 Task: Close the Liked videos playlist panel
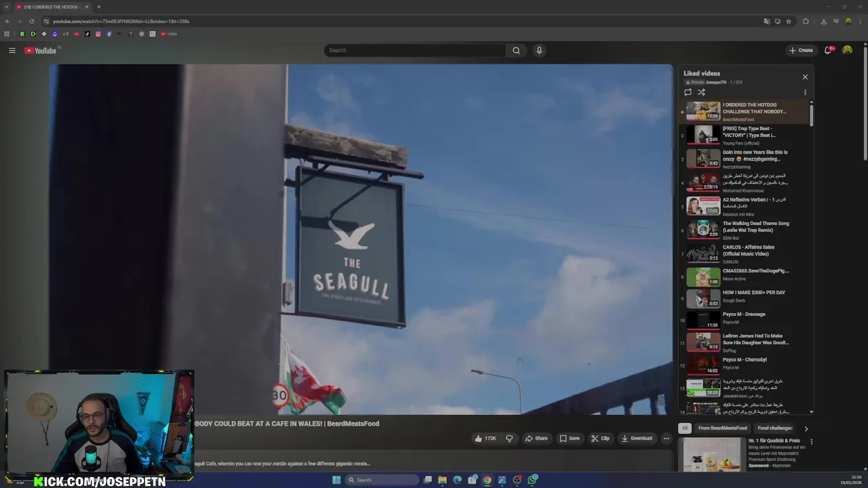805,77
